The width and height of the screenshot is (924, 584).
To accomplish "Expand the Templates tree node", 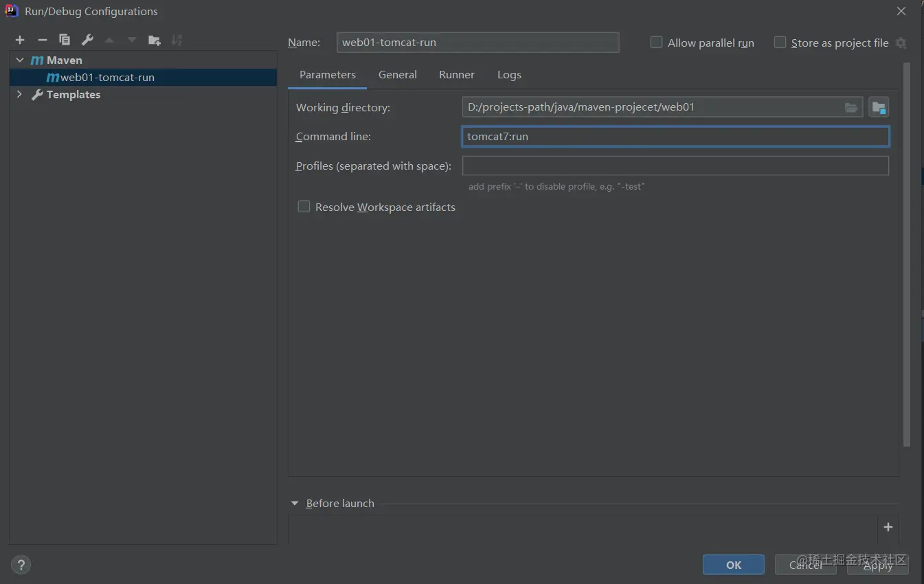I will click(19, 95).
